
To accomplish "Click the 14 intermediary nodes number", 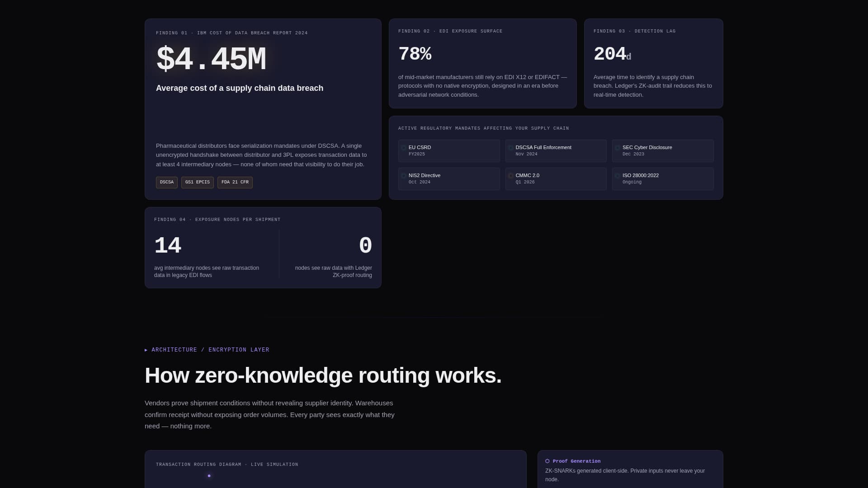I will 168,246.
